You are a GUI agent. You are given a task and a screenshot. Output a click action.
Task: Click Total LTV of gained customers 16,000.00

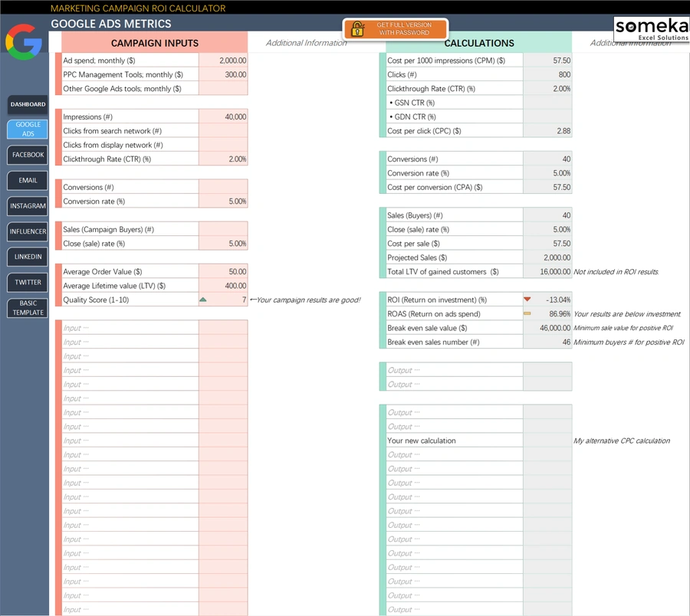coord(547,271)
